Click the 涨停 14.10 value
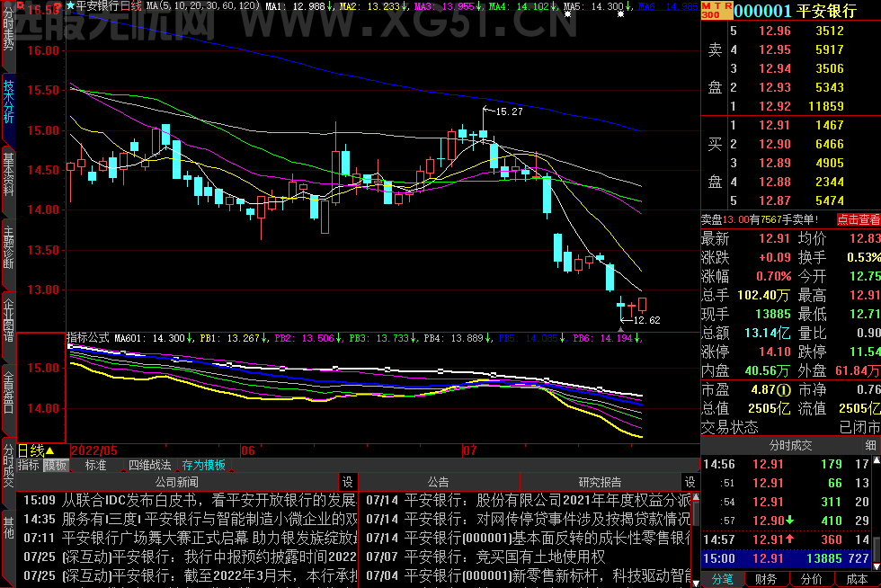The height and width of the screenshot is (588, 881). 774,352
